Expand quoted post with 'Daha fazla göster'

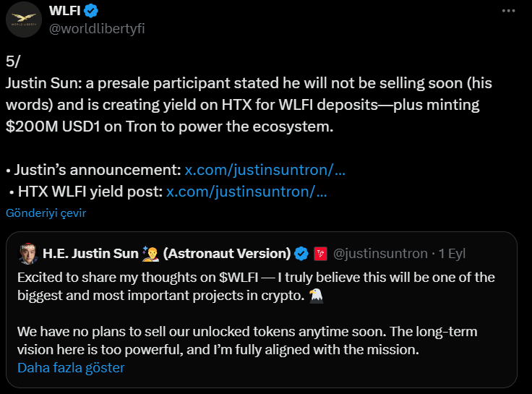[71, 368]
